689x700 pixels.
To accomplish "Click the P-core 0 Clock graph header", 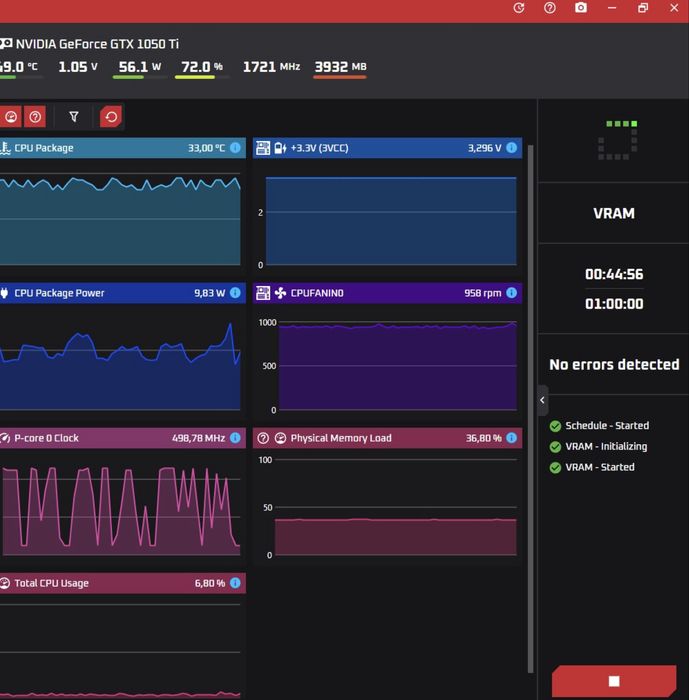I will click(122, 438).
